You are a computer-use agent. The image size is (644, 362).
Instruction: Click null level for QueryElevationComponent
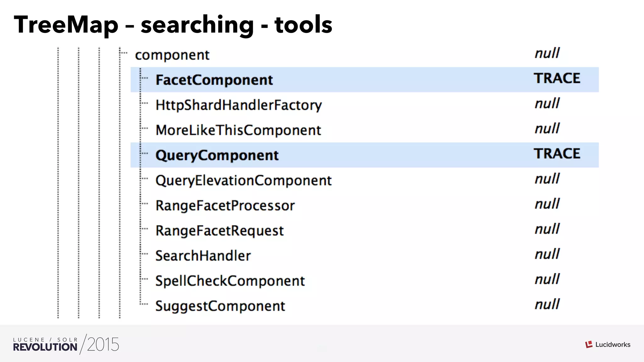[x=547, y=179]
